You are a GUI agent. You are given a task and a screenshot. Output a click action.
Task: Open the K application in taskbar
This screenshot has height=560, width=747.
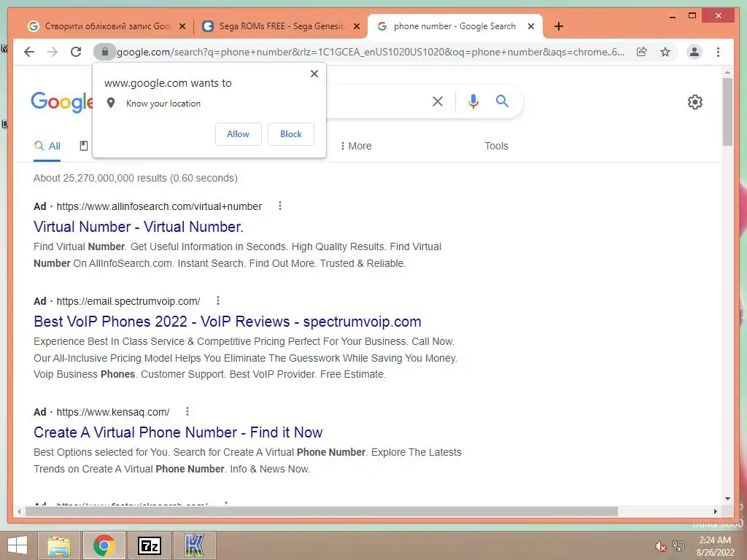tap(194, 545)
